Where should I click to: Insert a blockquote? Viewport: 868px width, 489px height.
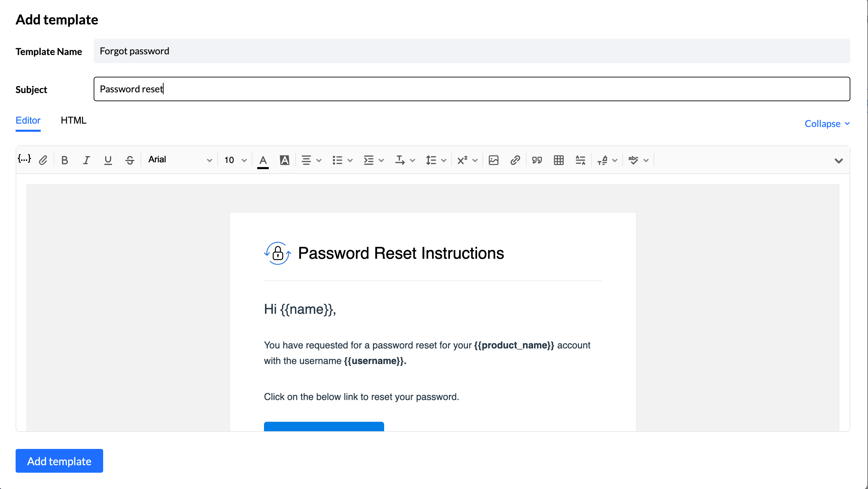537,160
